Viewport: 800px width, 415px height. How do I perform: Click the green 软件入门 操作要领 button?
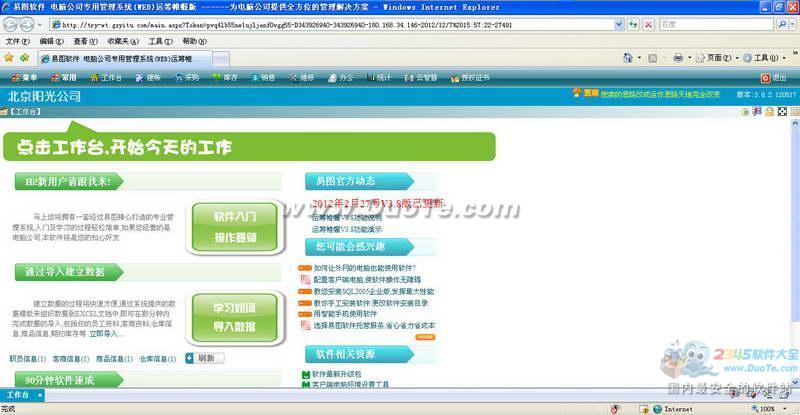point(235,227)
